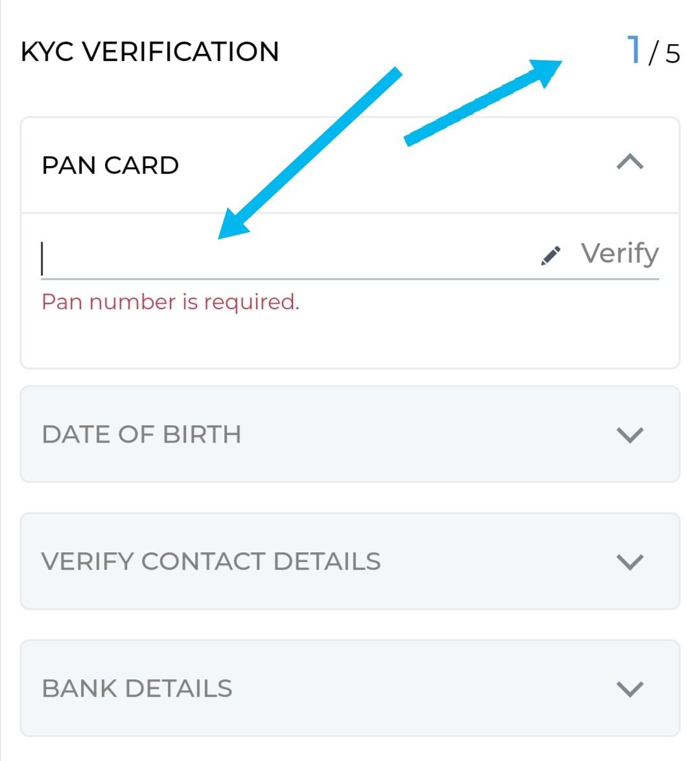Collapse the PAN CARD section chevron

pos(629,161)
